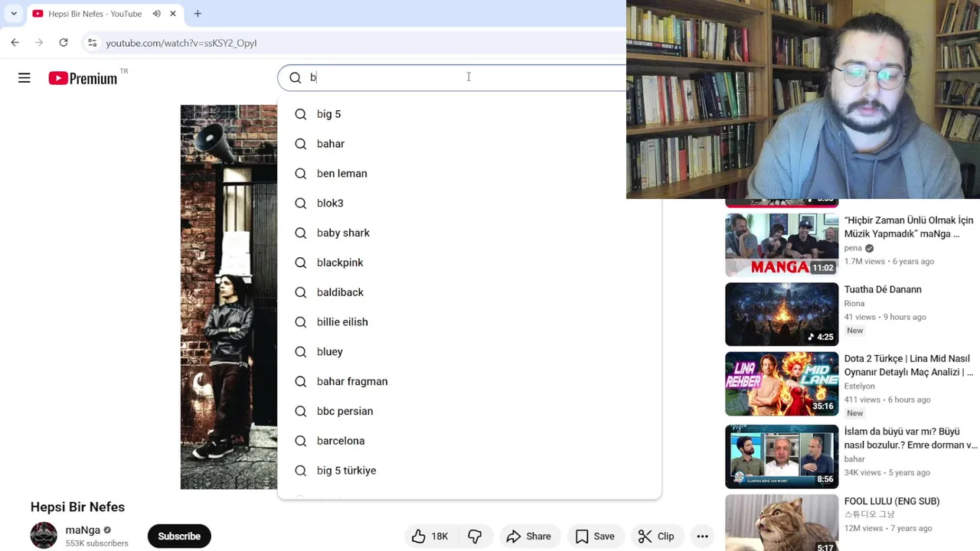Visit pena channel link
The width and height of the screenshot is (980, 551).
click(853, 248)
